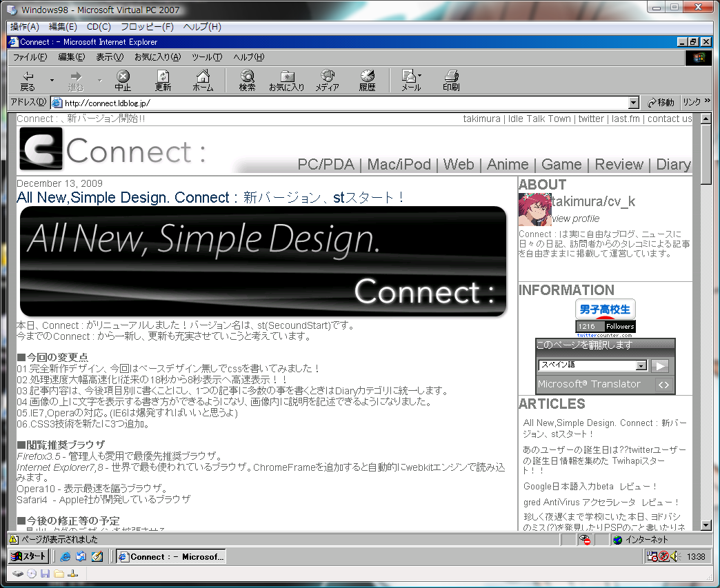Click the Virtual PC network adapter icon
The height and width of the screenshot is (588, 720).
tap(72, 574)
